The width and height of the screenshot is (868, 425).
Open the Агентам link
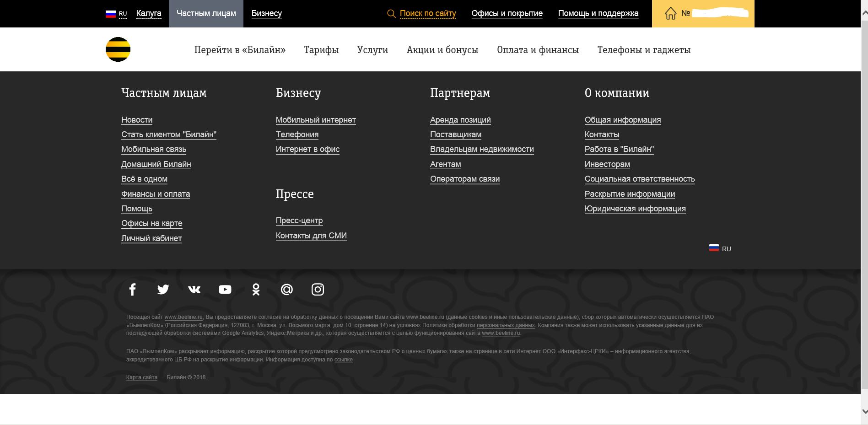click(x=446, y=164)
